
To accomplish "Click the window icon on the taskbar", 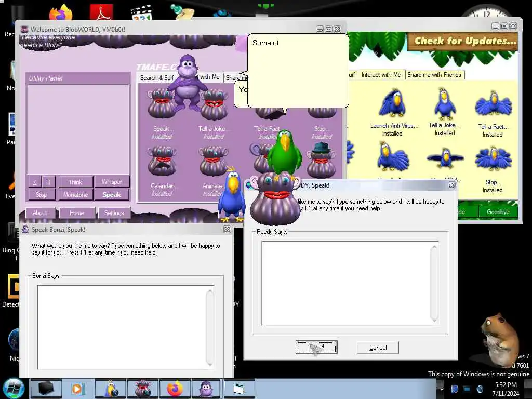I will coord(239,389).
